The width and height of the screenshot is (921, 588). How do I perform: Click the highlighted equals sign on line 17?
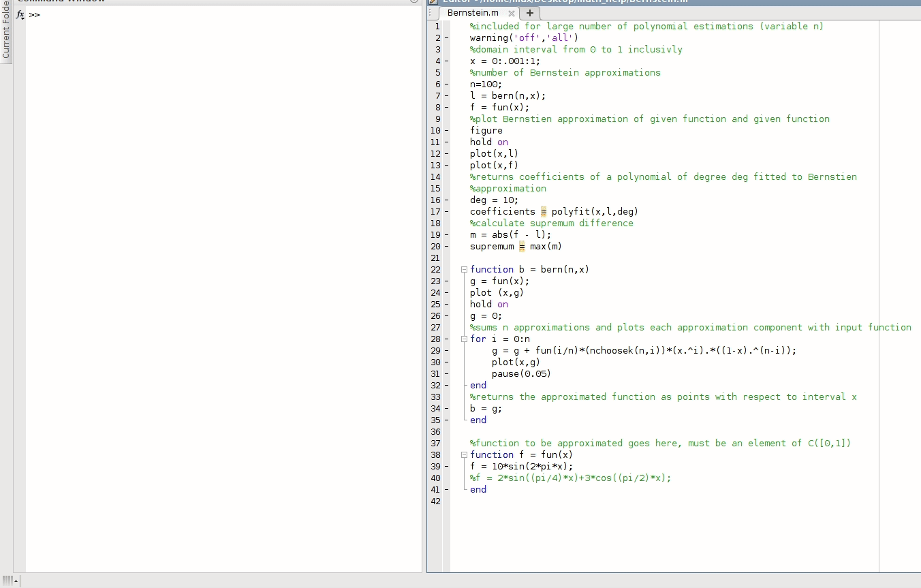pyautogui.click(x=544, y=212)
